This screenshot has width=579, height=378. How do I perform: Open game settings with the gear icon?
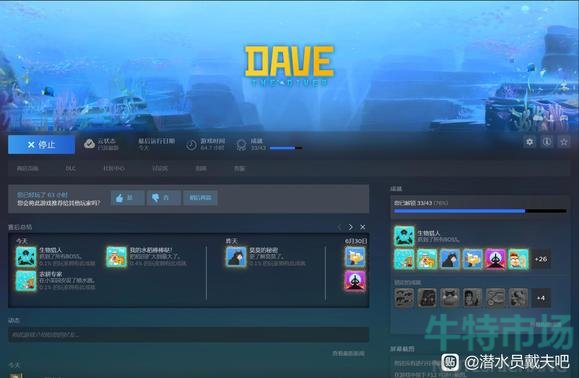[530, 142]
